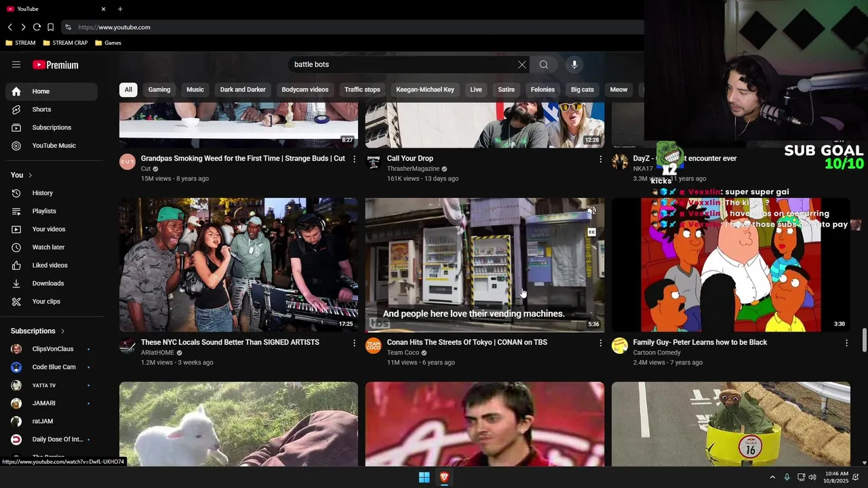
Task: Open the ratJAM subscription
Action: pos(52,422)
